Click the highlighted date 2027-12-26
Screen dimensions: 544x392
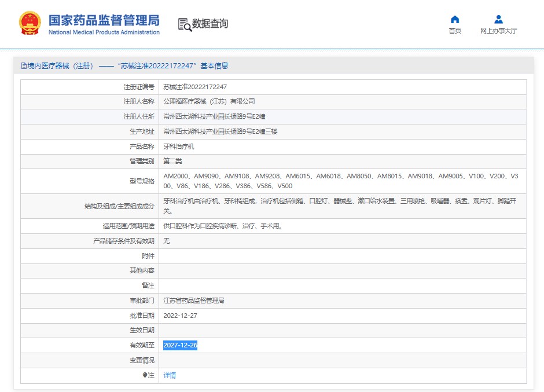(x=180, y=345)
